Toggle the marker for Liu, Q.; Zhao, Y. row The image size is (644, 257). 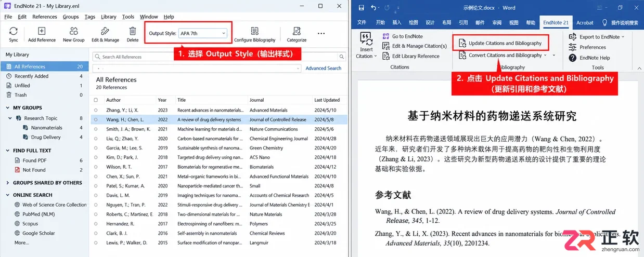click(x=96, y=139)
